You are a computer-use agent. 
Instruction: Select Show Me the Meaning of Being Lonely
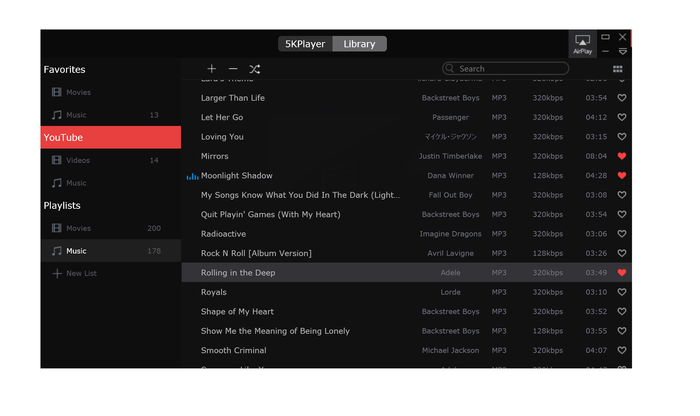point(275,331)
